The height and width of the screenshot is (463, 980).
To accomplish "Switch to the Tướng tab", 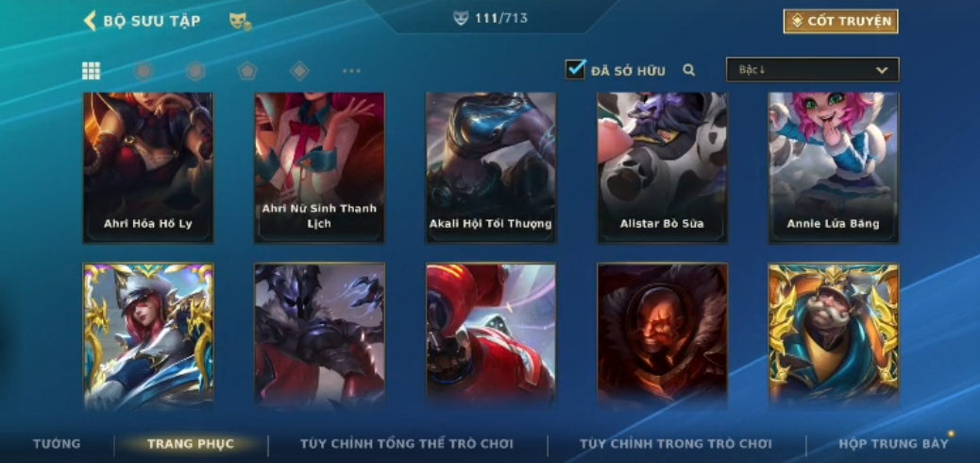I will (x=57, y=443).
